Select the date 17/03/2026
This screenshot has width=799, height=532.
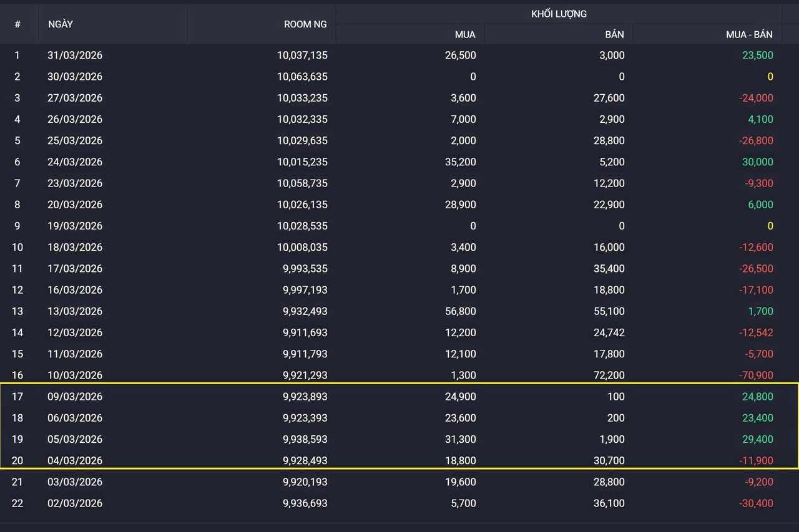pos(75,268)
